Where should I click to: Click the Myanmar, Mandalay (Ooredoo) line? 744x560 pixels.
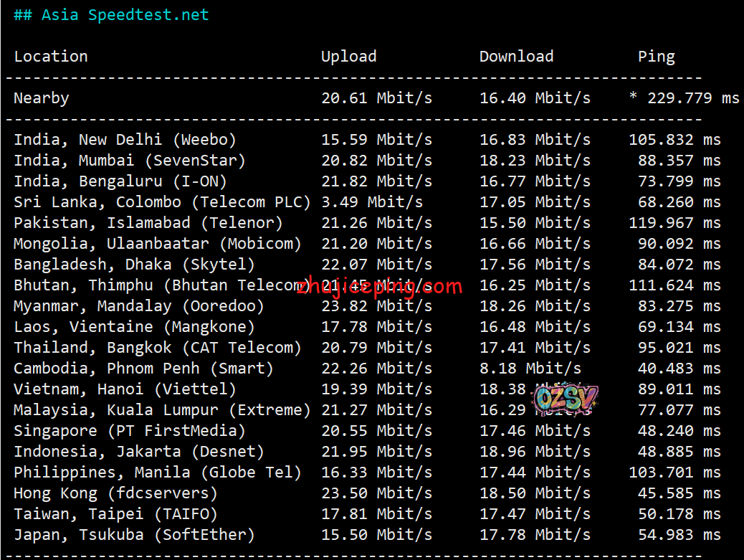pyautogui.click(x=139, y=306)
